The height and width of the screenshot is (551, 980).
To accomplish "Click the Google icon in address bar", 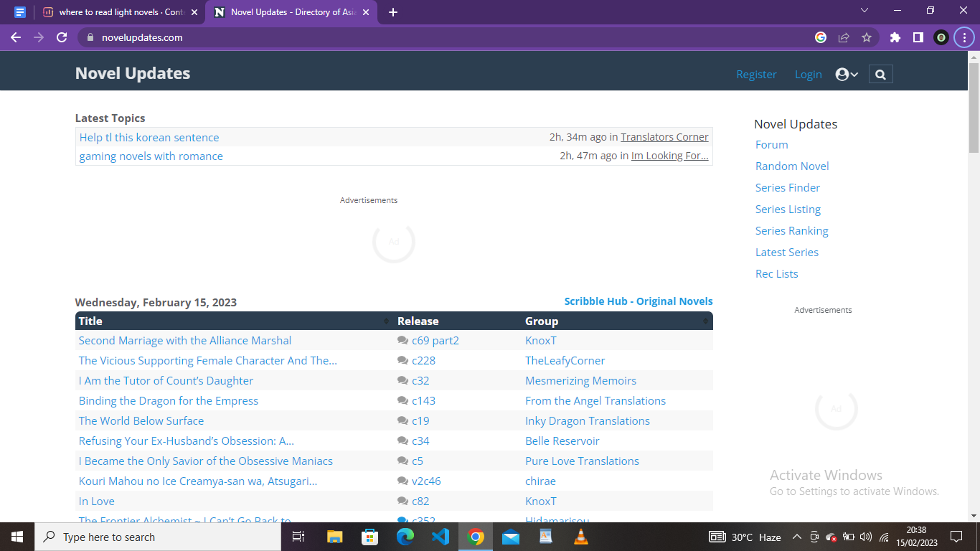I will (x=821, y=37).
